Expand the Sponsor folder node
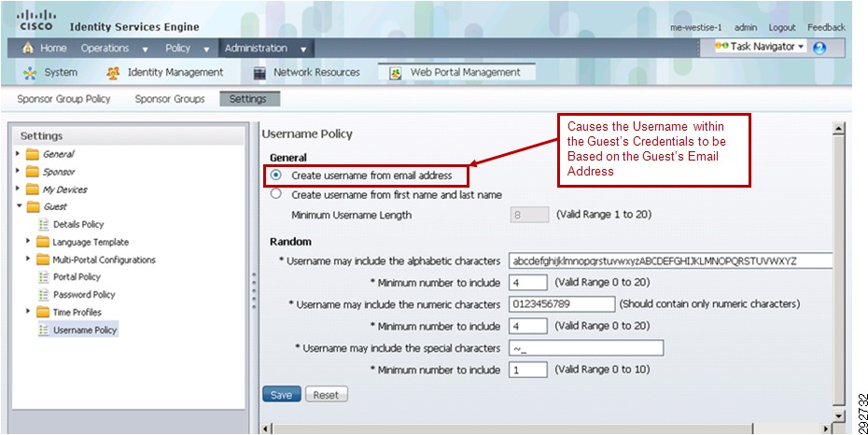The height and width of the screenshot is (435, 868). 19,171
